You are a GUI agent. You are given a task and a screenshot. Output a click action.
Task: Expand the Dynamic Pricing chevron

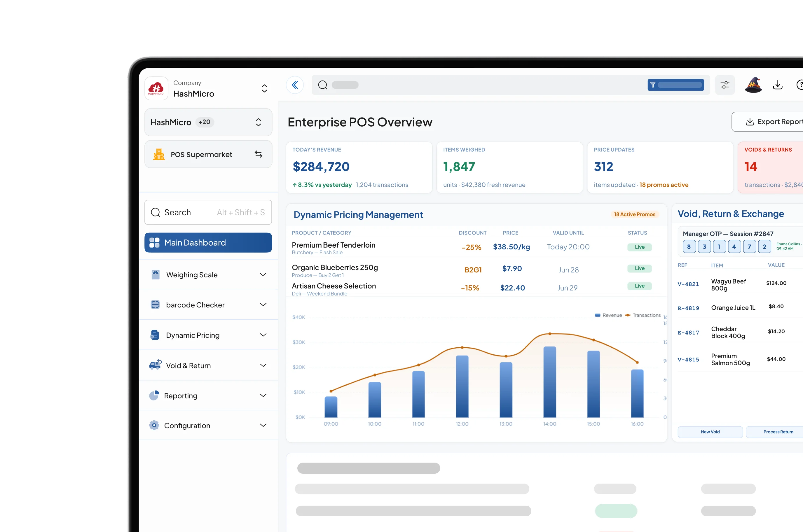point(263,335)
